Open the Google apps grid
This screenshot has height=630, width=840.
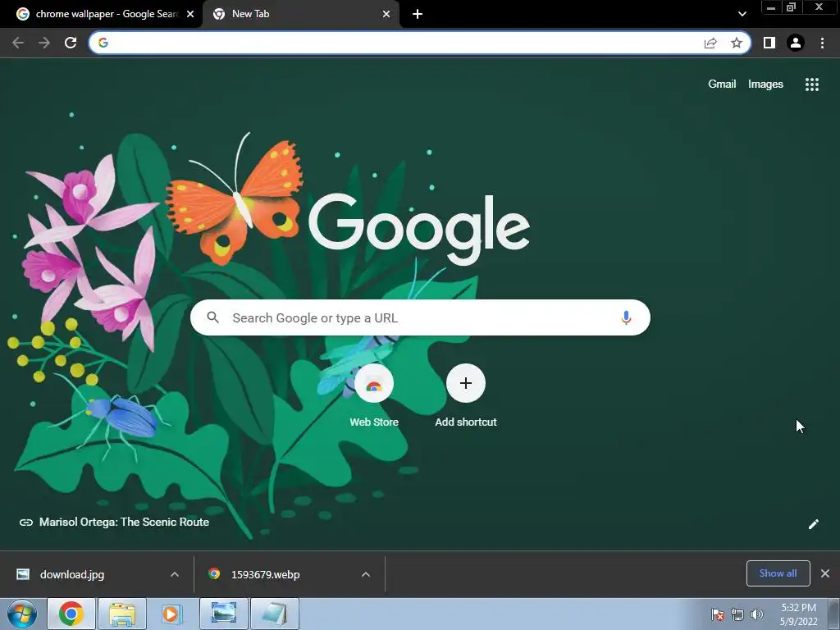point(811,84)
